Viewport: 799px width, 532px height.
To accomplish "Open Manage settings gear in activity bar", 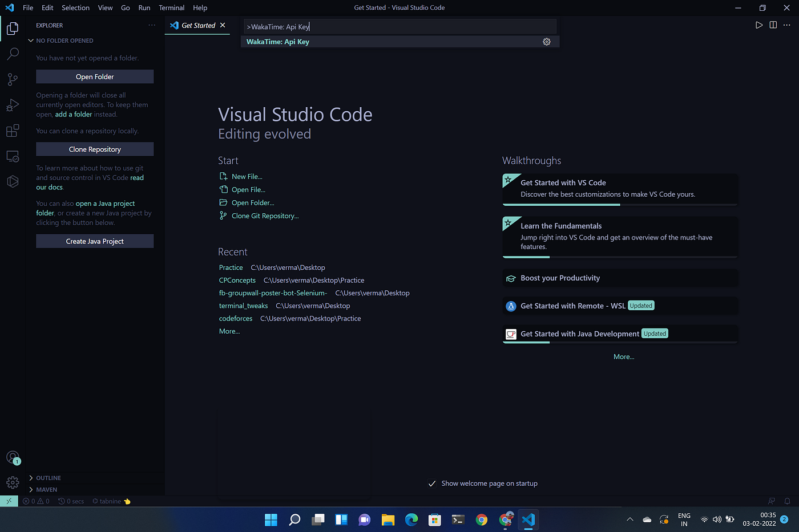I will [13, 482].
